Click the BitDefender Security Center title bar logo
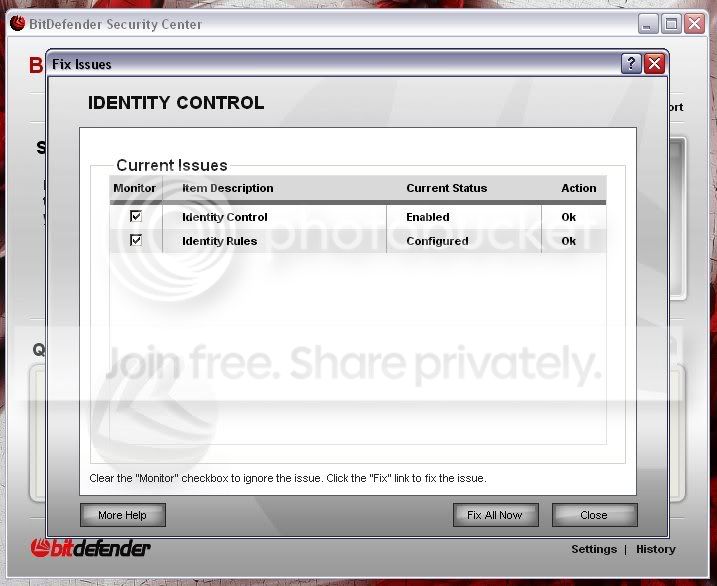This screenshot has height=586, width=717. click(x=17, y=23)
